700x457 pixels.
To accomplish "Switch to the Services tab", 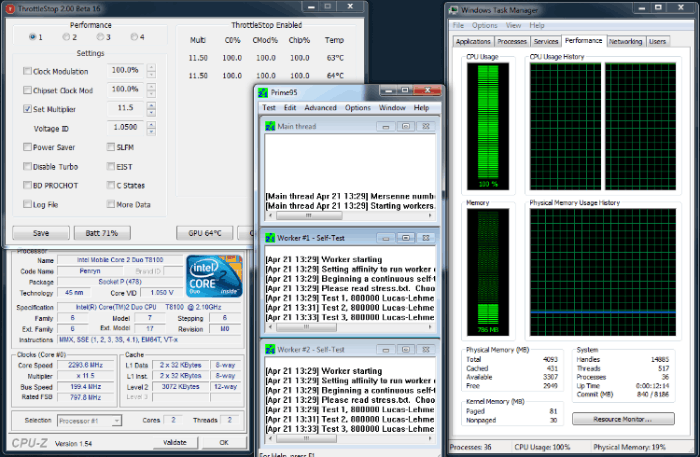I will click(x=546, y=41).
